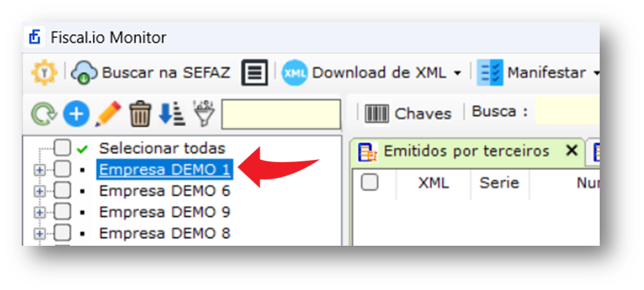Expand the Empresa DEMO 1 tree node
This screenshot has height=290, width=644.
[x=39, y=170]
